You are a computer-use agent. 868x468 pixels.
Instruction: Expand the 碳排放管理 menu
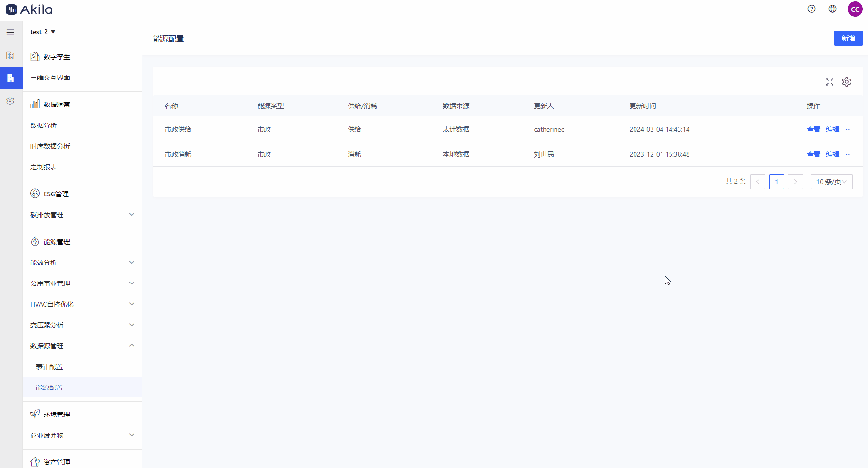coord(82,215)
